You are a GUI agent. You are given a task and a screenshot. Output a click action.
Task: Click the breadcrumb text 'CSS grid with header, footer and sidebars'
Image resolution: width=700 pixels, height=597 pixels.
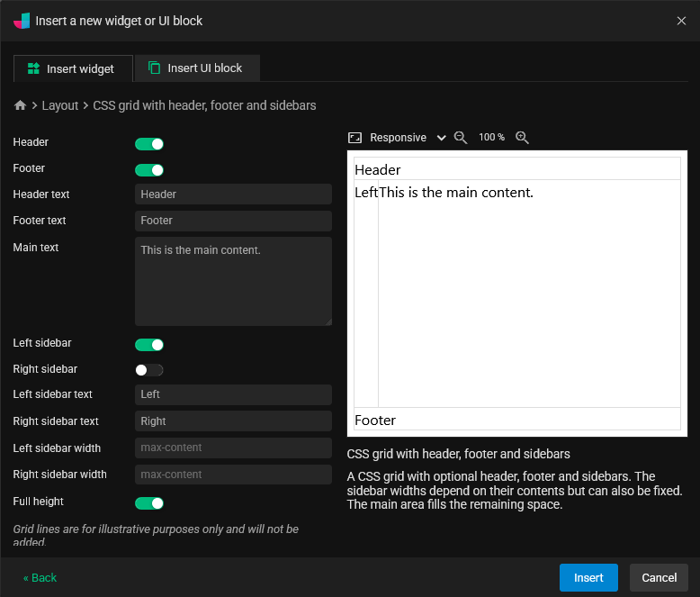(x=204, y=105)
